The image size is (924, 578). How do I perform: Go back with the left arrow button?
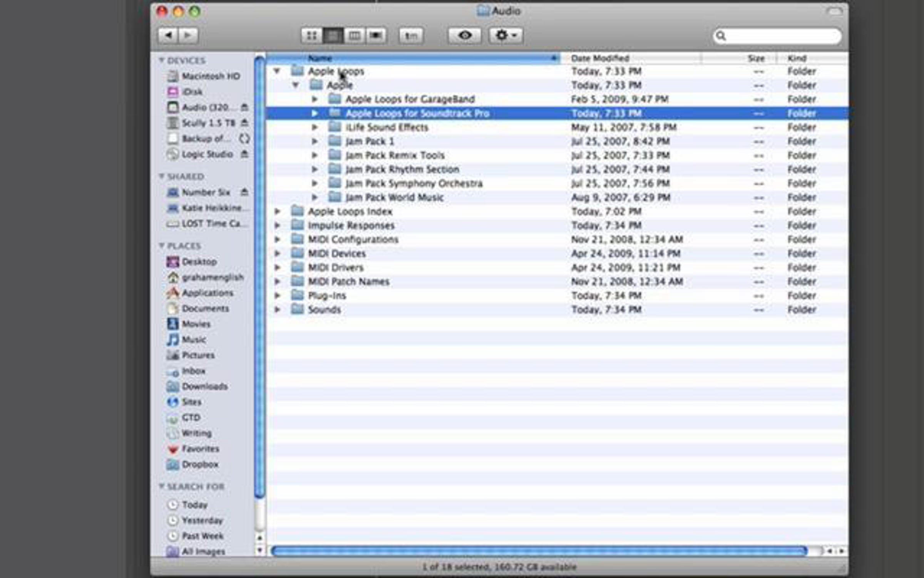(x=168, y=35)
